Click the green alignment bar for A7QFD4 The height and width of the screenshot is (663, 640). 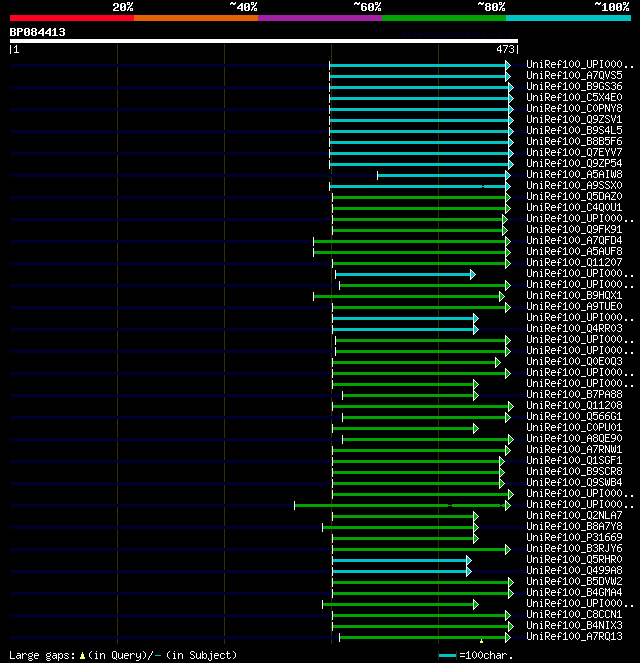click(x=412, y=241)
